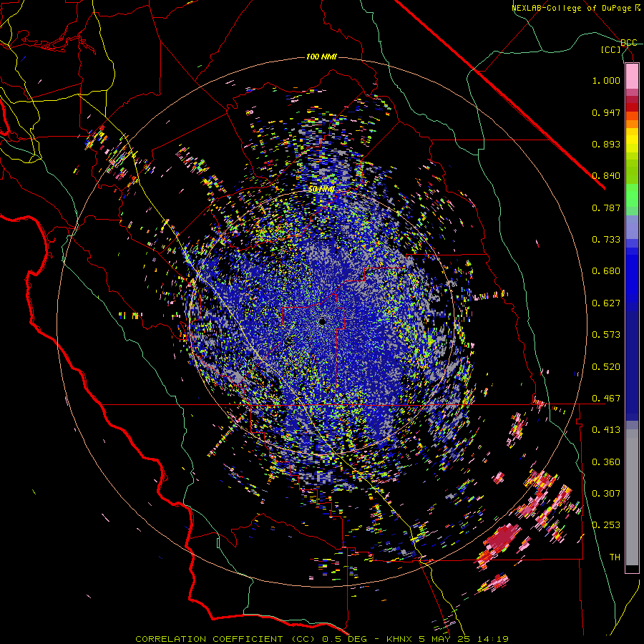
Task: Select the 0.360 legend value
Action: (x=606, y=462)
